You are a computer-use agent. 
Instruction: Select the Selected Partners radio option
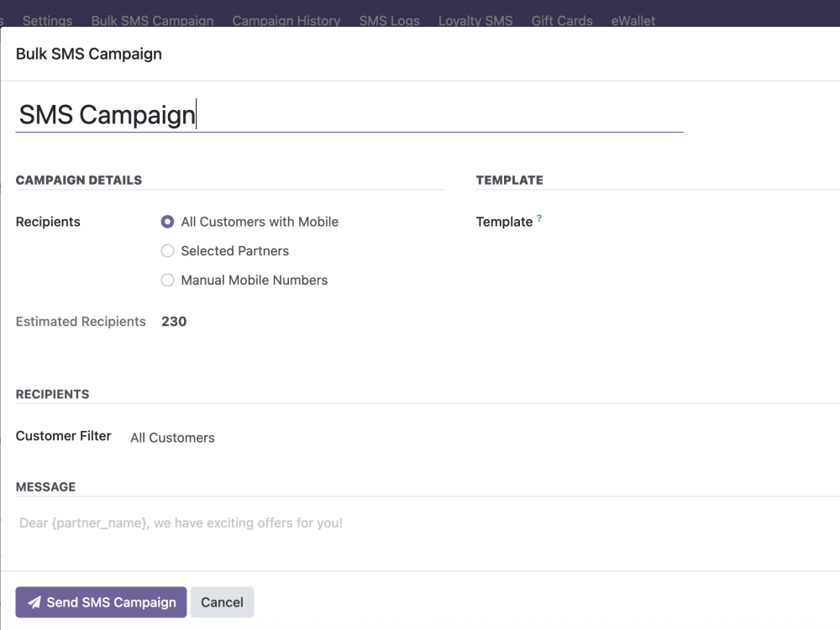pyautogui.click(x=167, y=250)
